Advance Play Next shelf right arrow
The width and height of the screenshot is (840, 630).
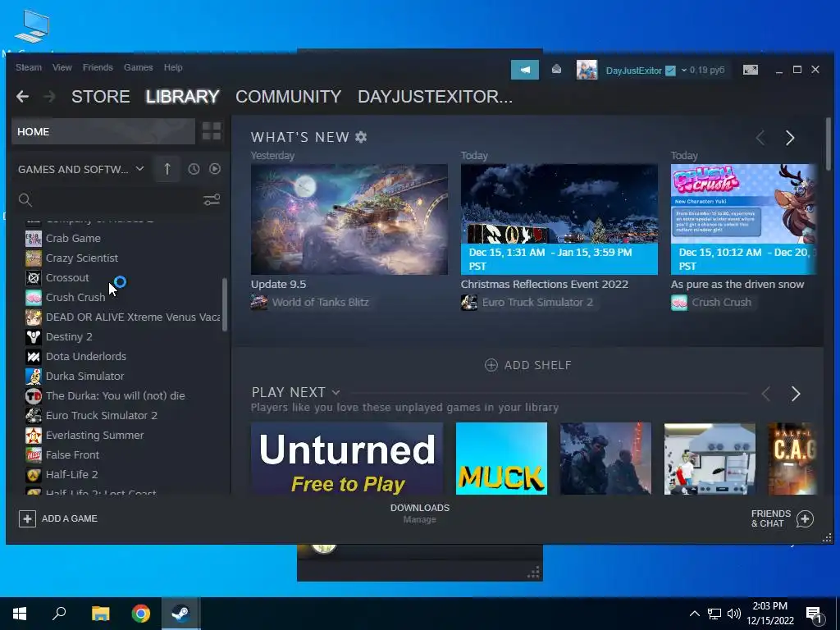[796, 395]
